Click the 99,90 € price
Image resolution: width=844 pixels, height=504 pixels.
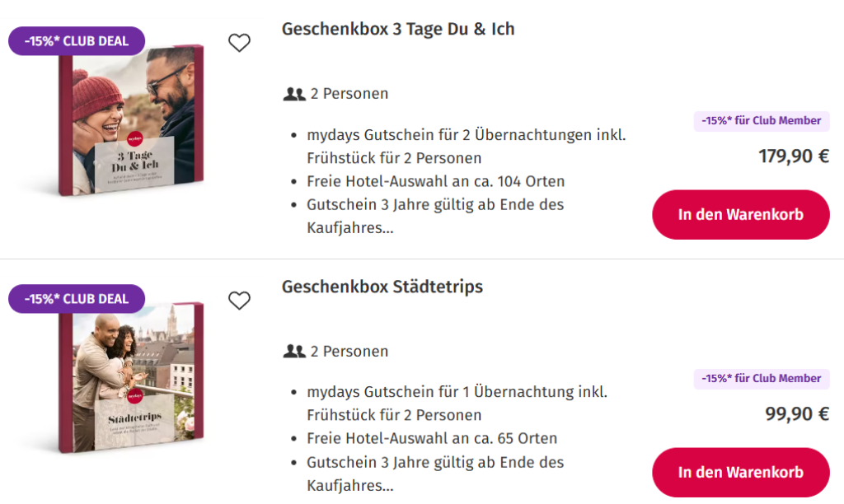797,414
